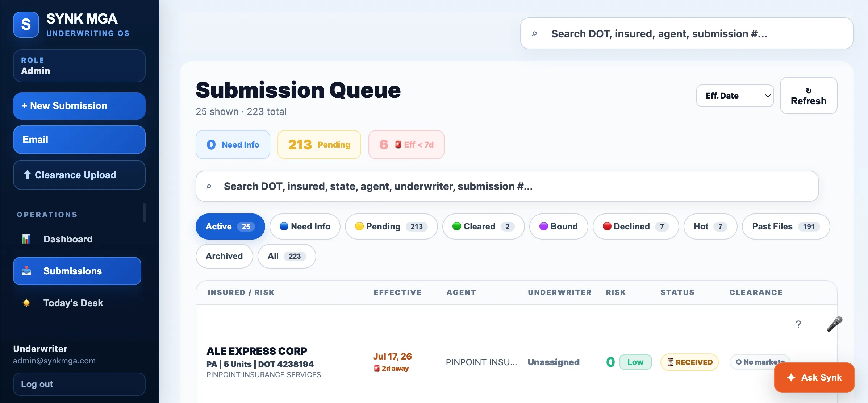Viewport: 868px width, 403px height.
Task: Select the Active filter tab
Action: [x=230, y=227]
